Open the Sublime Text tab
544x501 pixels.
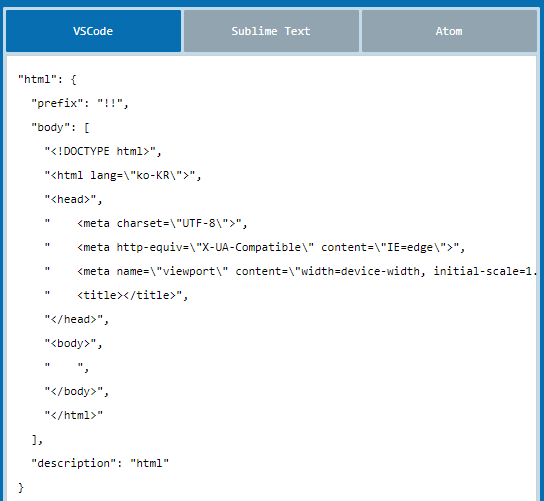tap(271, 31)
